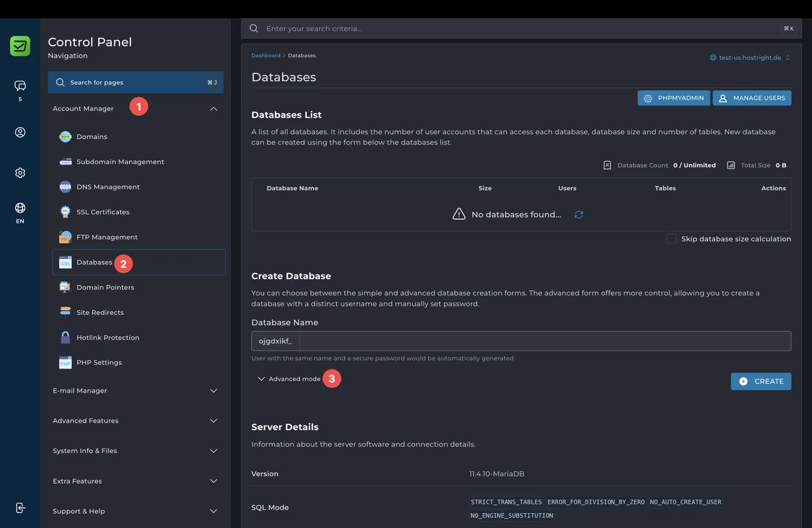
Task: Follow the Dashboard breadcrumb link
Action: click(x=266, y=55)
